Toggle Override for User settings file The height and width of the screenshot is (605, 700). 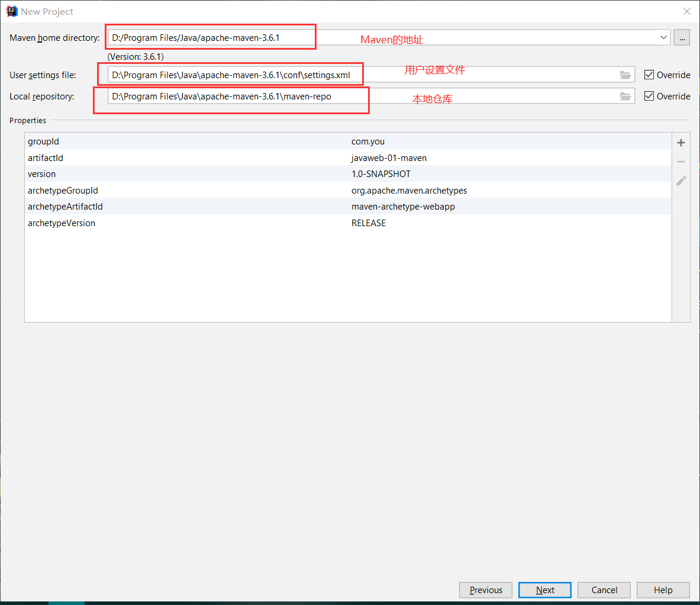pyautogui.click(x=649, y=75)
